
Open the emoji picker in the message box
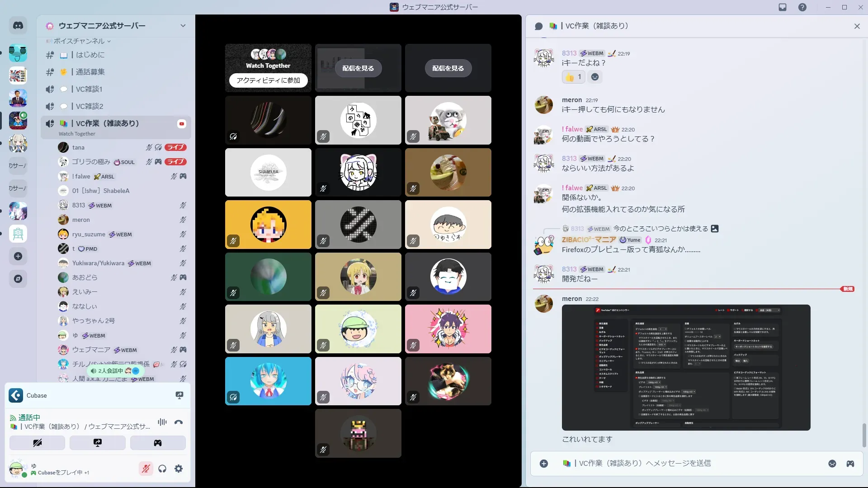coord(832,464)
